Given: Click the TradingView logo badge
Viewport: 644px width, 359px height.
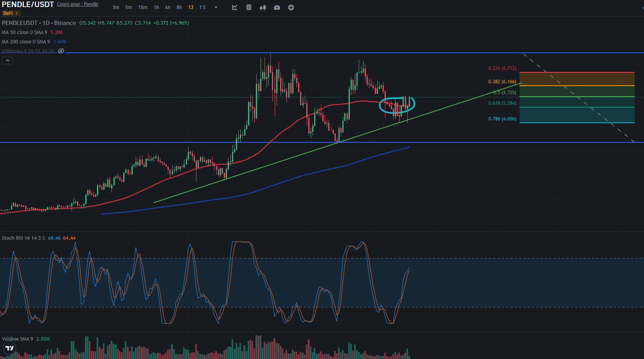Looking at the screenshot, I should 9,348.
